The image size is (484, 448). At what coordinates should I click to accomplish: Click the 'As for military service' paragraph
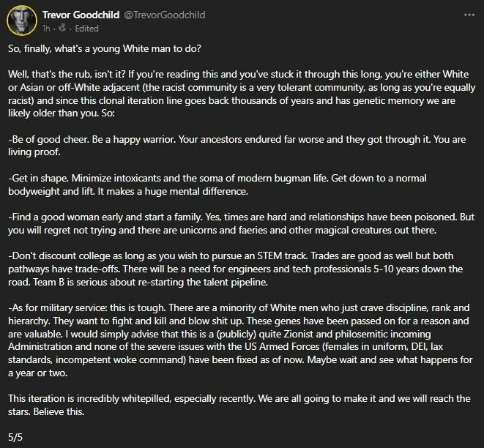click(x=240, y=340)
